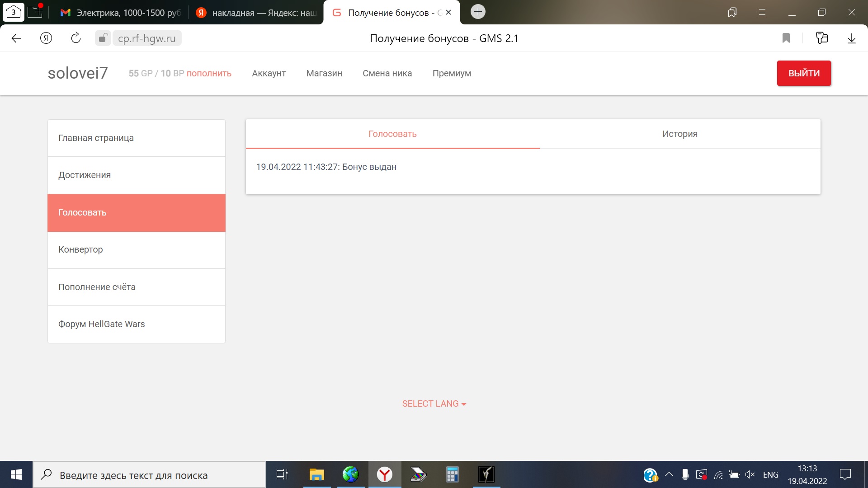The height and width of the screenshot is (488, 868).
Task: Click the red ВЫЙТИ button
Action: (x=804, y=73)
